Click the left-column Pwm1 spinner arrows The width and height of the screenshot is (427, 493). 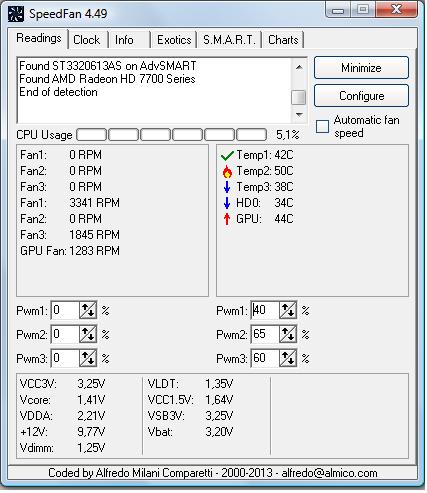click(88, 310)
